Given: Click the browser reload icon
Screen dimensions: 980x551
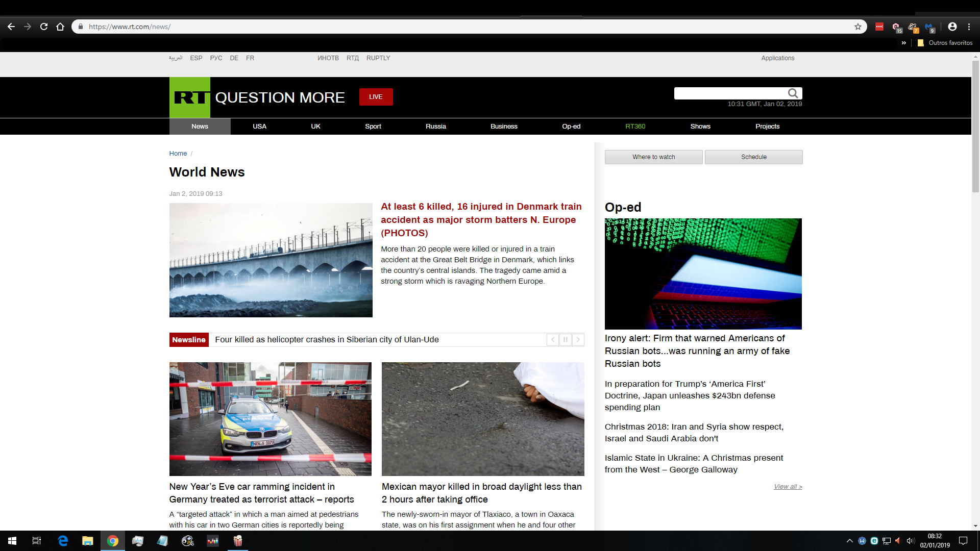Looking at the screenshot, I should pyautogui.click(x=44, y=27).
